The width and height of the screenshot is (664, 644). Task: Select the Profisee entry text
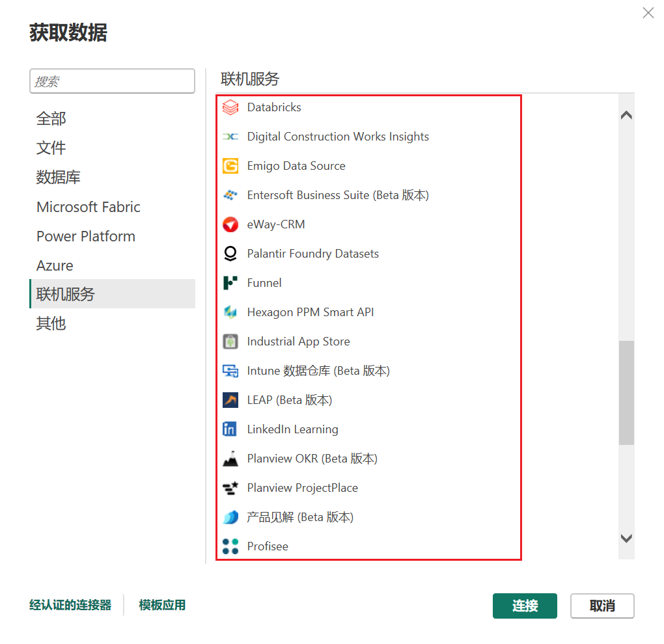click(268, 546)
